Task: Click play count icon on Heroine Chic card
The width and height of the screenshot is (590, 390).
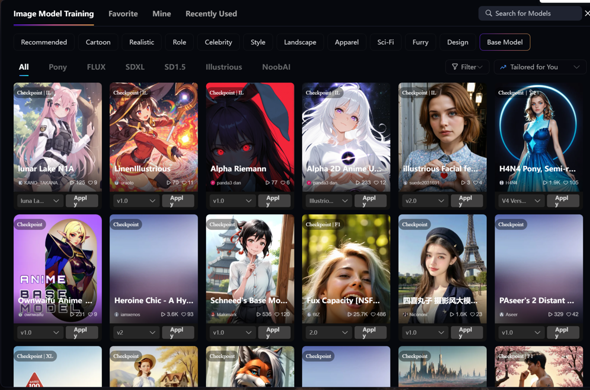Action: (163, 314)
